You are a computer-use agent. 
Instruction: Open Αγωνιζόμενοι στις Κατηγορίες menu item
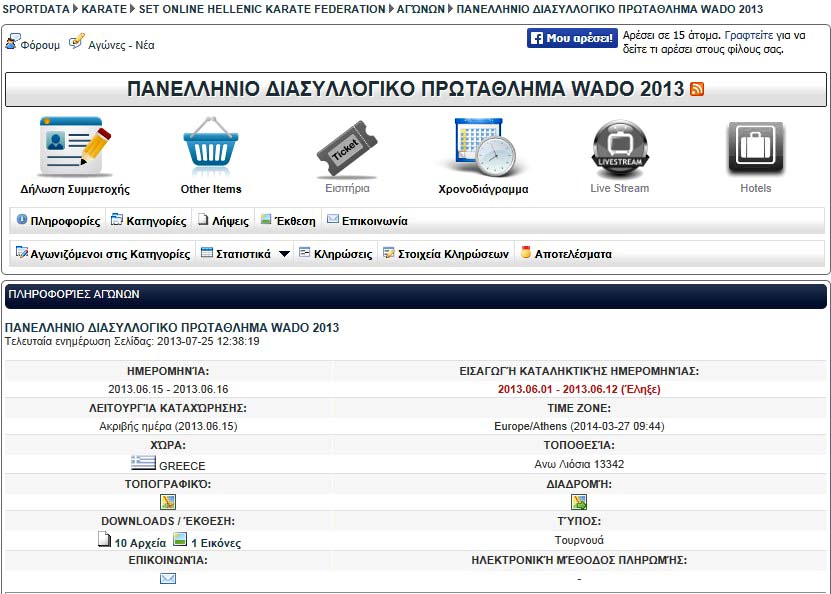[x=102, y=254]
